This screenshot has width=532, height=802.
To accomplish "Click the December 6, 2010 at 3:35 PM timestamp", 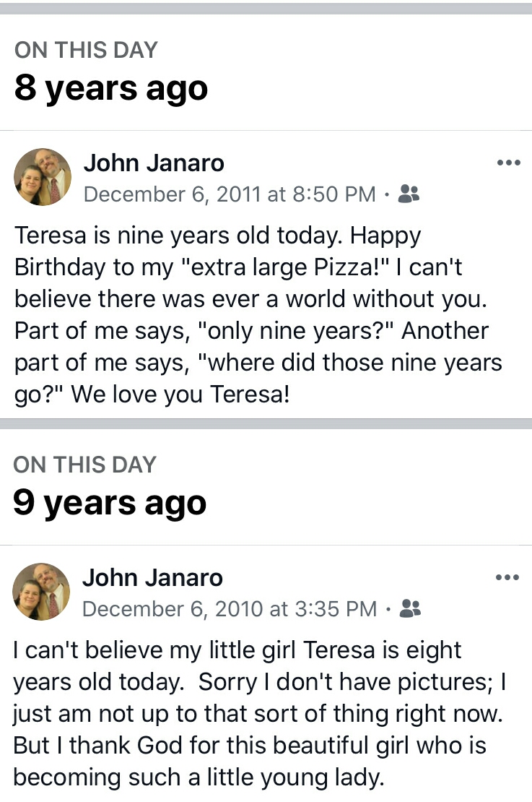I will click(230, 609).
